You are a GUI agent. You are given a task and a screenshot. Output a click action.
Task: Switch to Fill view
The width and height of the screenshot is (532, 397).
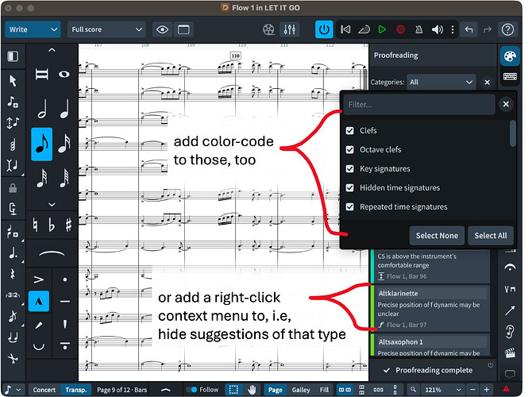[324, 390]
